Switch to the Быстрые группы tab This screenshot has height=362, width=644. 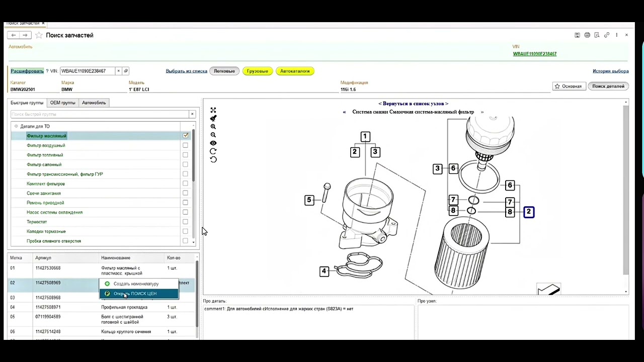click(27, 103)
